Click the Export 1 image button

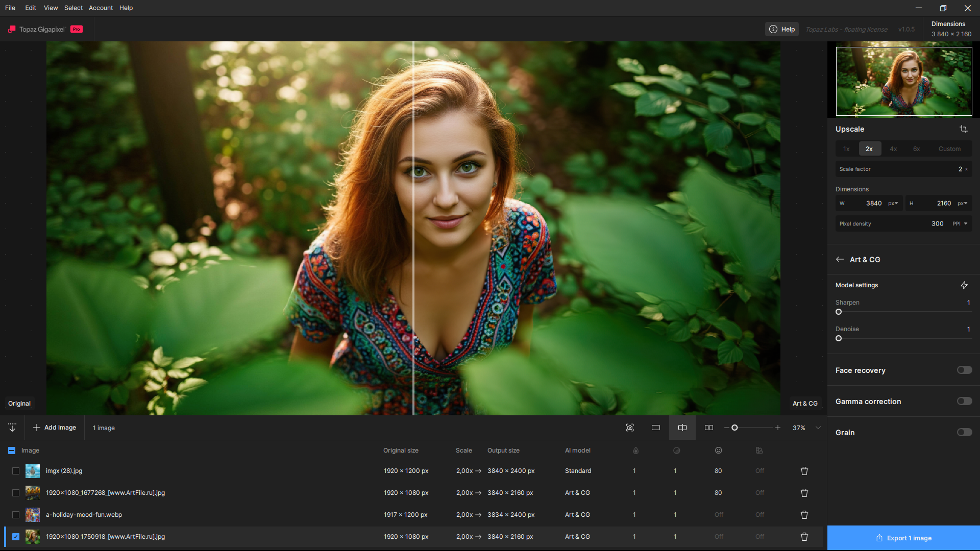click(x=903, y=538)
